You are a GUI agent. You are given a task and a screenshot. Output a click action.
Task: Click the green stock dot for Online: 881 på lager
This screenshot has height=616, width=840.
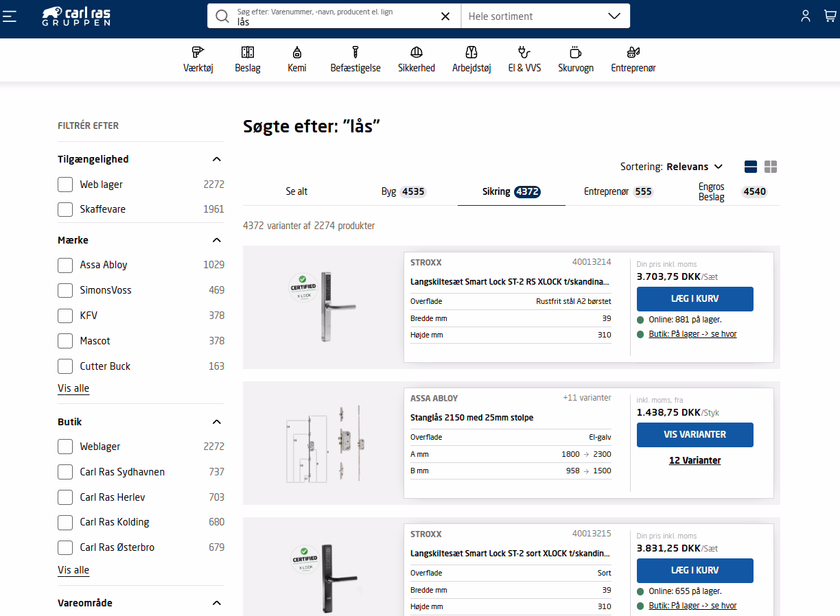640,320
